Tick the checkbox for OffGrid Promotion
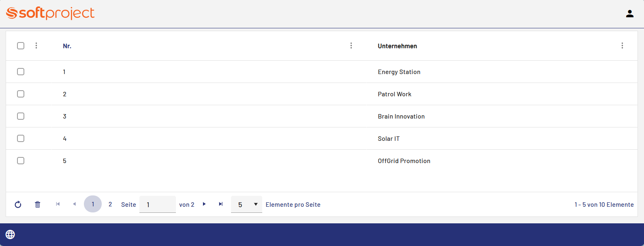This screenshot has width=644, height=246. [21, 161]
